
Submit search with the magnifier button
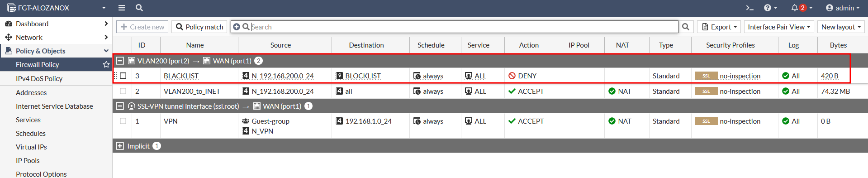[x=686, y=27]
